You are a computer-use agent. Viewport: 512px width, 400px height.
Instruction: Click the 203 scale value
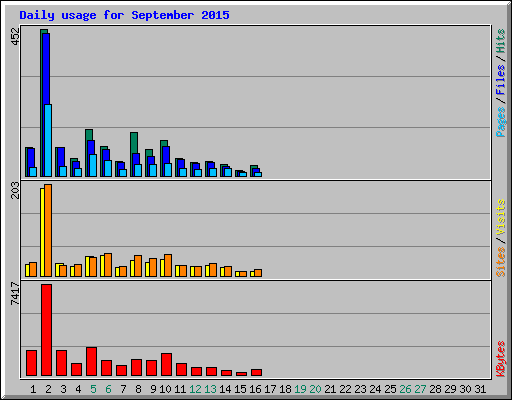coord(15,190)
